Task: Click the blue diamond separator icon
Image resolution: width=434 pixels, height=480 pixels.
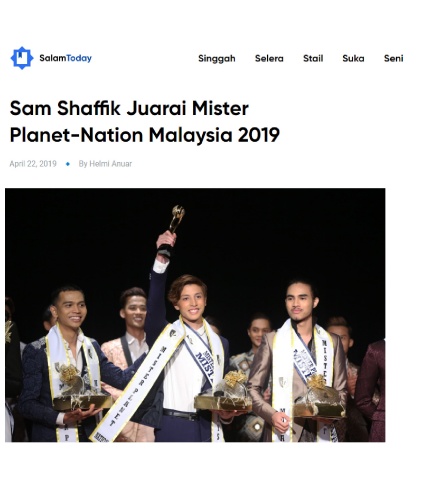Action: click(68, 164)
